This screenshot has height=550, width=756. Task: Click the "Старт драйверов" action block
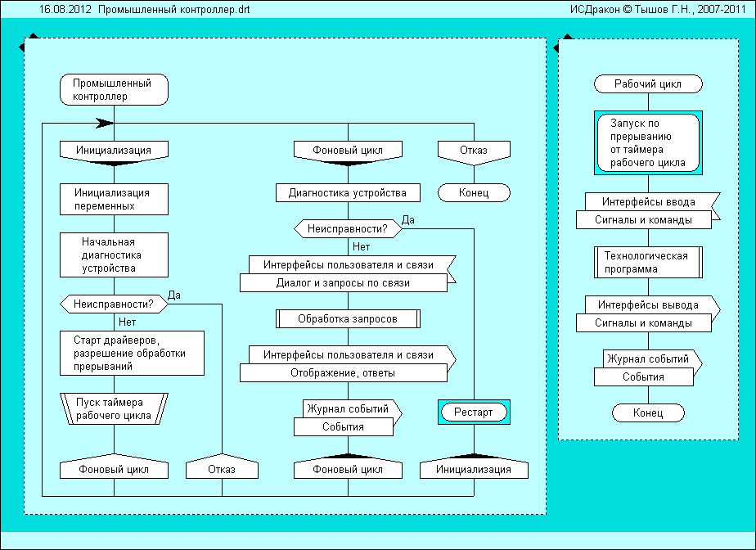pos(132,353)
